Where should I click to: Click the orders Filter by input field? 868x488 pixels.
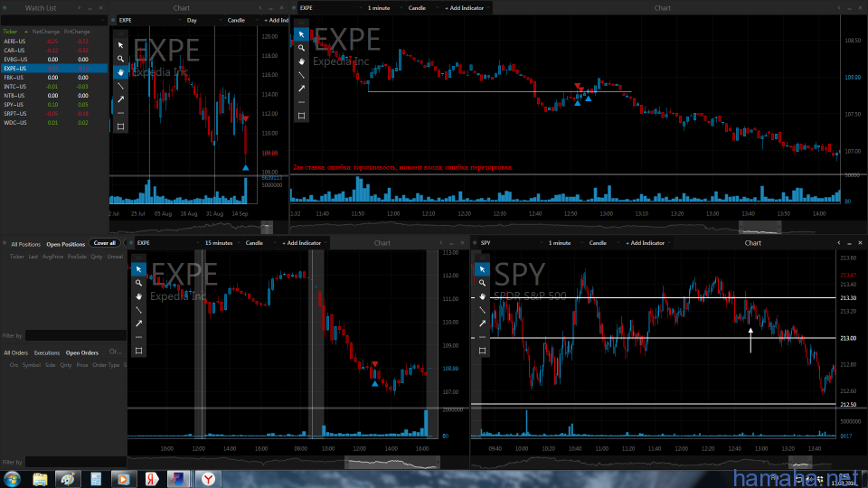click(x=76, y=462)
